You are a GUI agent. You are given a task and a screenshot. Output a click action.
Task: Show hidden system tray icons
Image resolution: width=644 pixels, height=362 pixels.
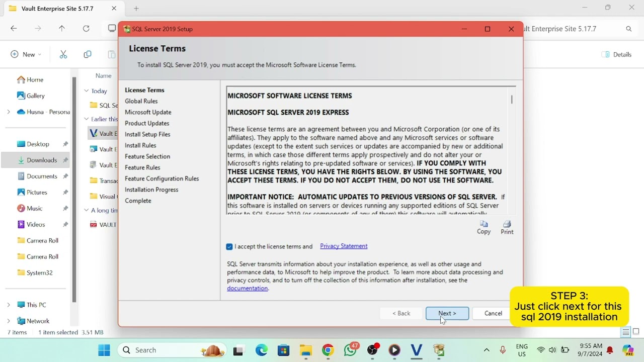click(487, 350)
